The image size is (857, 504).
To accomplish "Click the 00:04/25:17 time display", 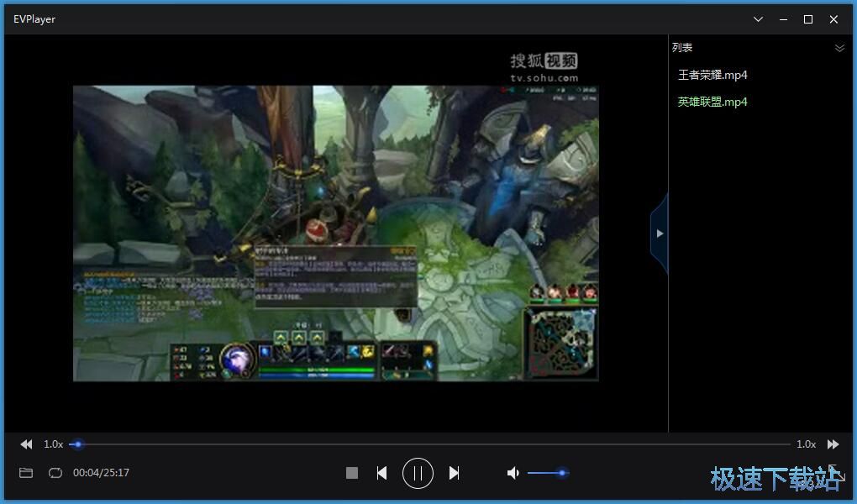I will pos(101,473).
